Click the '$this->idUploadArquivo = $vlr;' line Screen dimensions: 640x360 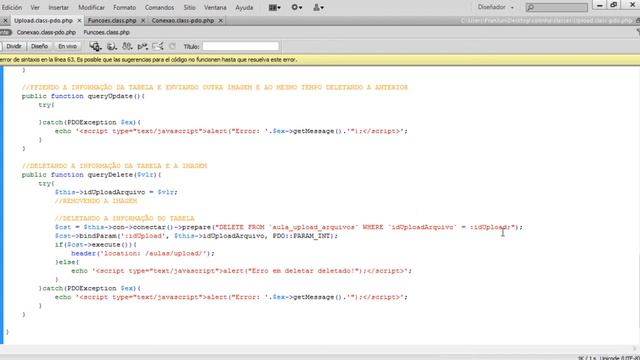point(116,192)
